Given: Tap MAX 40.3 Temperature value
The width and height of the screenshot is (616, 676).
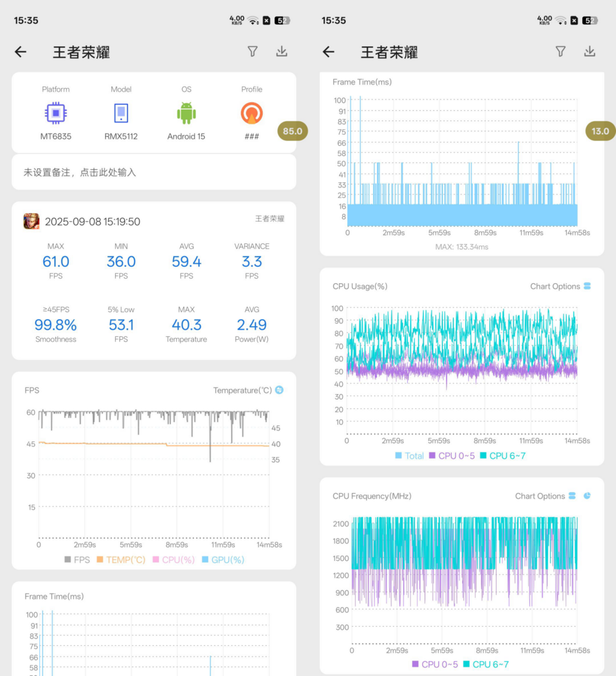Looking at the screenshot, I should coord(187,324).
